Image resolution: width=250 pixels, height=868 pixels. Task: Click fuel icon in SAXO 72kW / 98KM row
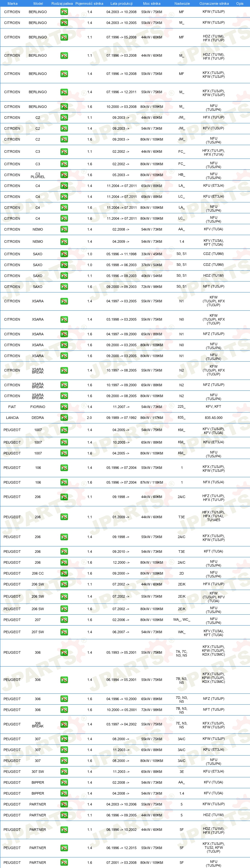coord(64,287)
